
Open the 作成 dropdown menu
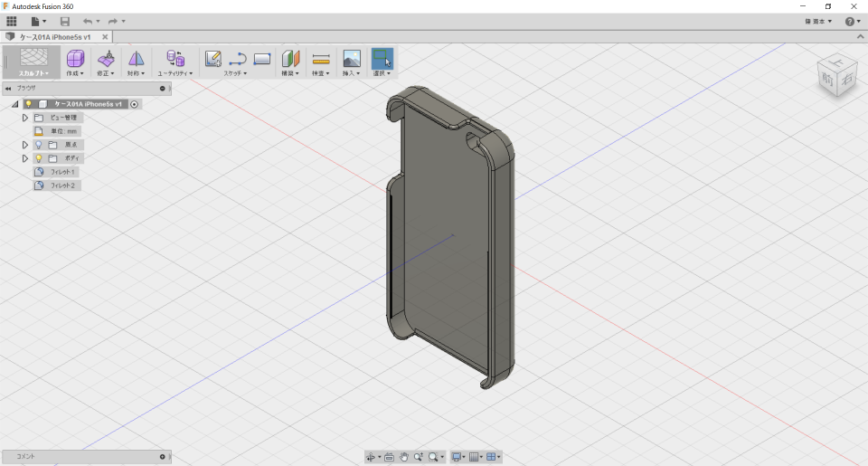point(75,73)
